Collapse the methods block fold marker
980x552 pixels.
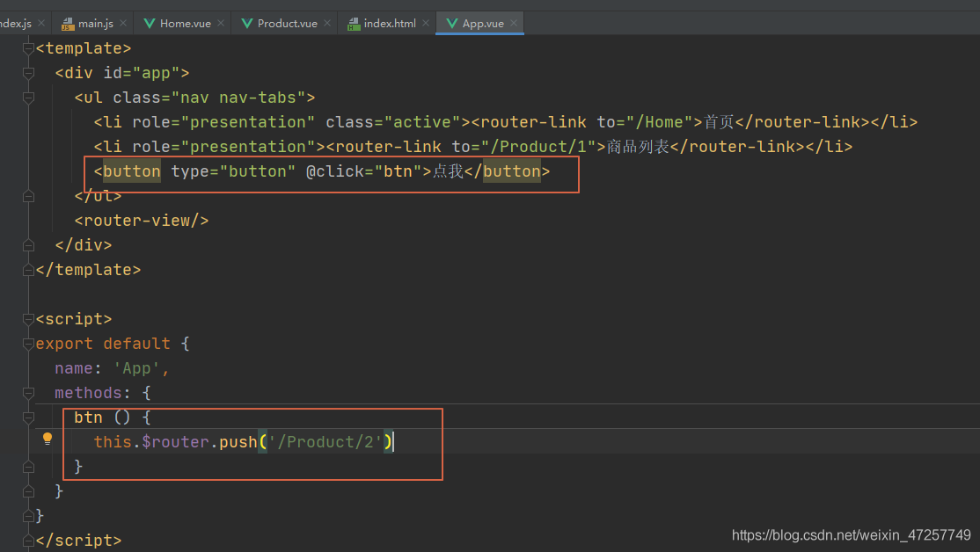28,393
